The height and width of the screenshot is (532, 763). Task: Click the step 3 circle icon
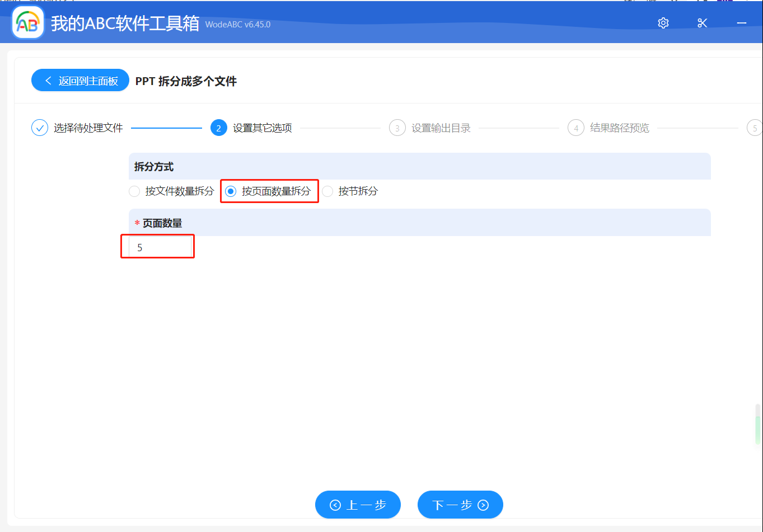pos(397,128)
